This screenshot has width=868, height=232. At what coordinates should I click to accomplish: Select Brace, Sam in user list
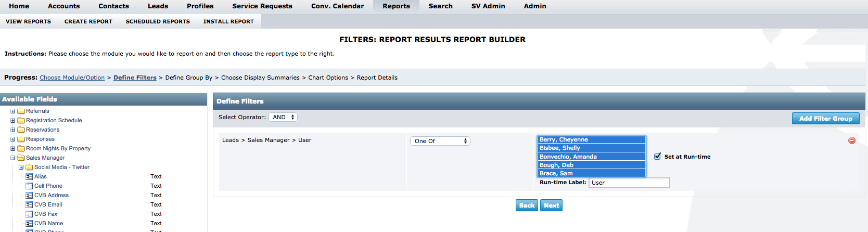[x=591, y=173]
